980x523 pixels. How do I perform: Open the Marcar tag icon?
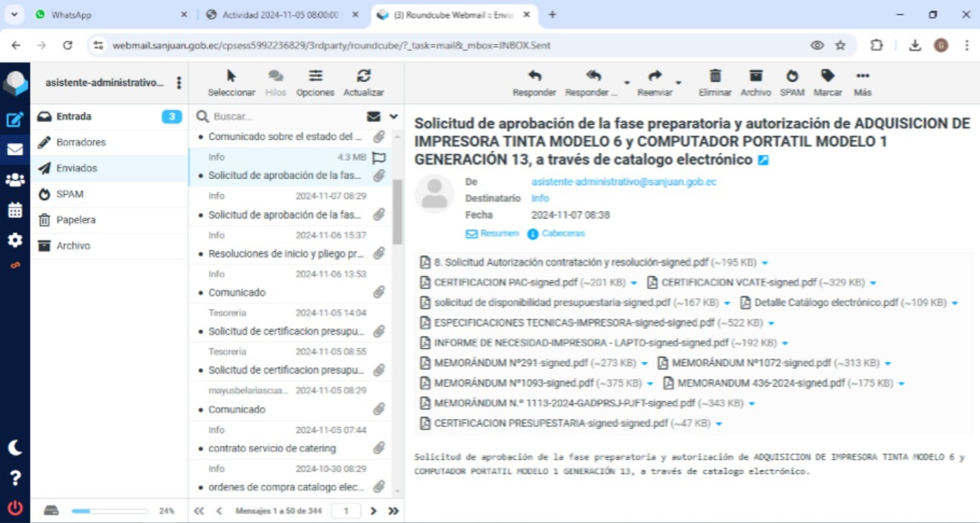pyautogui.click(x=828, y=77)
